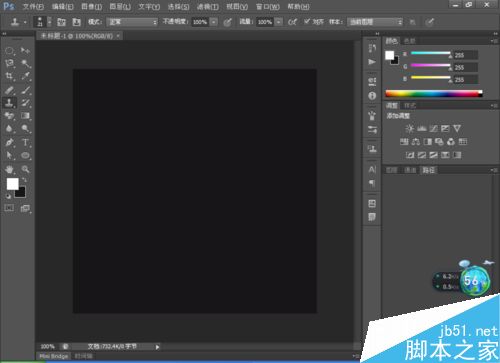The image size is (500, 363).
Task: Add a Color Balance adjustment
Action: pos(416,142)
